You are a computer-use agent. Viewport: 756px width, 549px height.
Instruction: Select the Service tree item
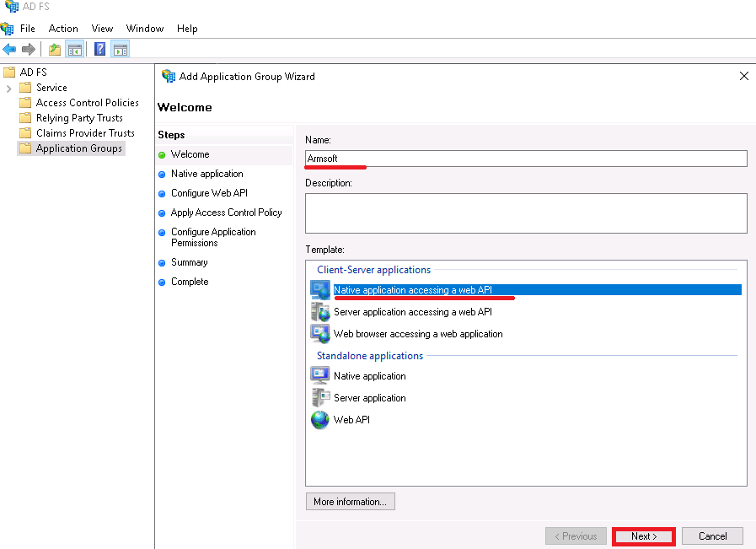51,88
